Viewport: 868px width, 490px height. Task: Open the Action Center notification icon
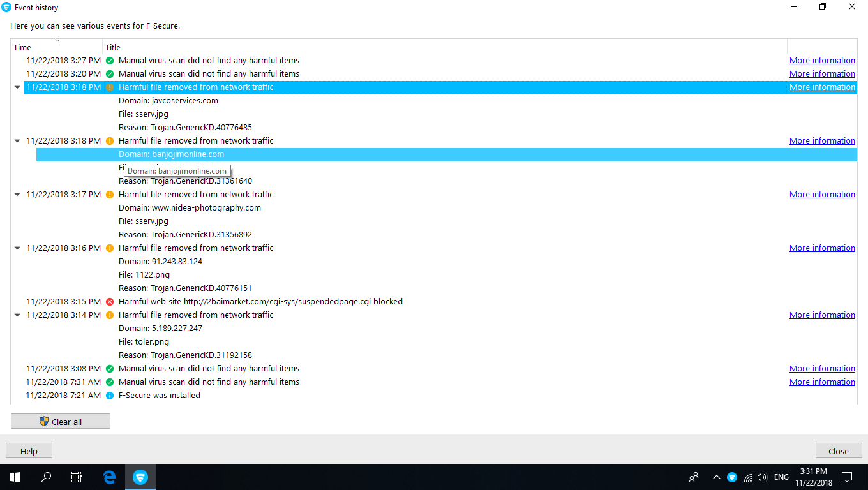(x=847, y=477)
